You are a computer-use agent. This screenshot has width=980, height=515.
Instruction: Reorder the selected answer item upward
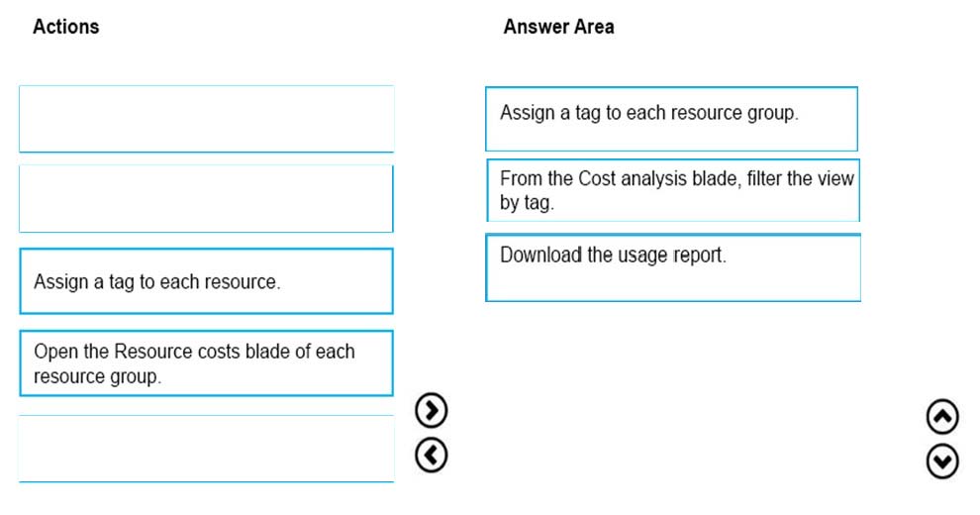942,417
